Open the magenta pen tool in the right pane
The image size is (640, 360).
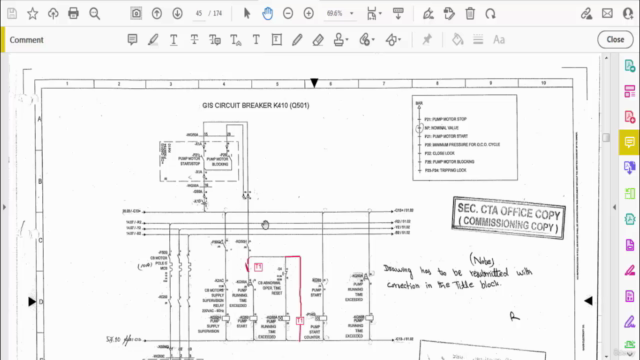(x=630, y=270)
